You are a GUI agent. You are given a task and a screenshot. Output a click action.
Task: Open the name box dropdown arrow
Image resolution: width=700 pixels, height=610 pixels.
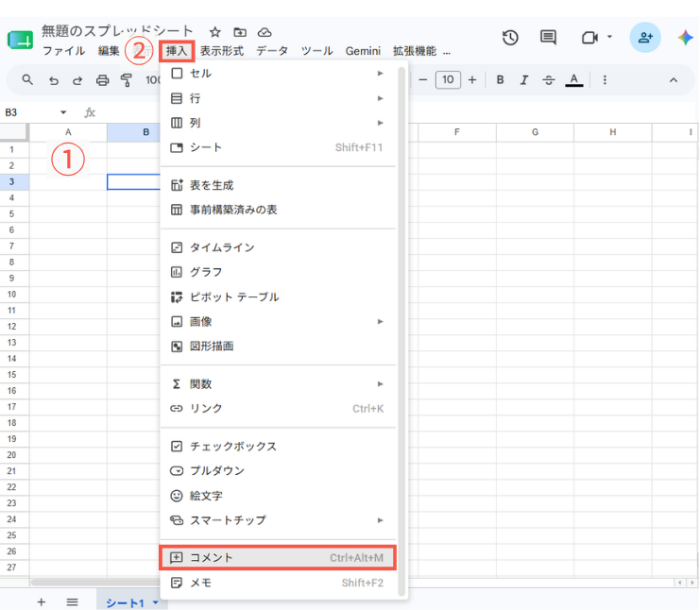[x=63, y=112]
